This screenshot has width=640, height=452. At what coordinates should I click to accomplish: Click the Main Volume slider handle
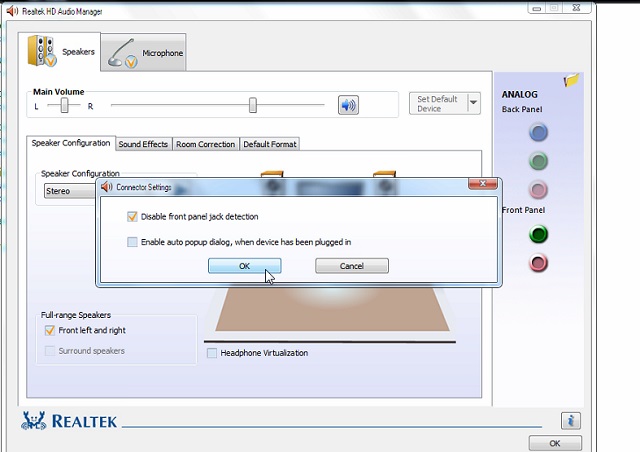pos(253,105)
